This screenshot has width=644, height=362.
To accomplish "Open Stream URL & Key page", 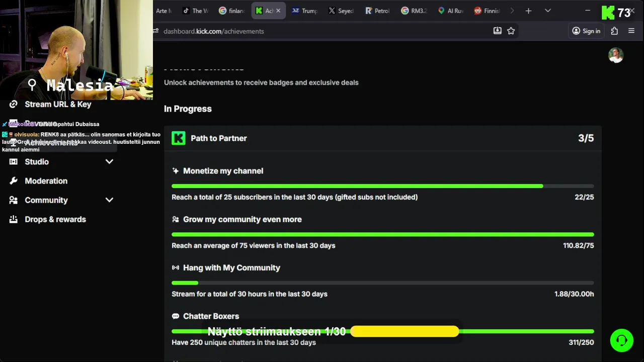I will click(x=58, y=104).
